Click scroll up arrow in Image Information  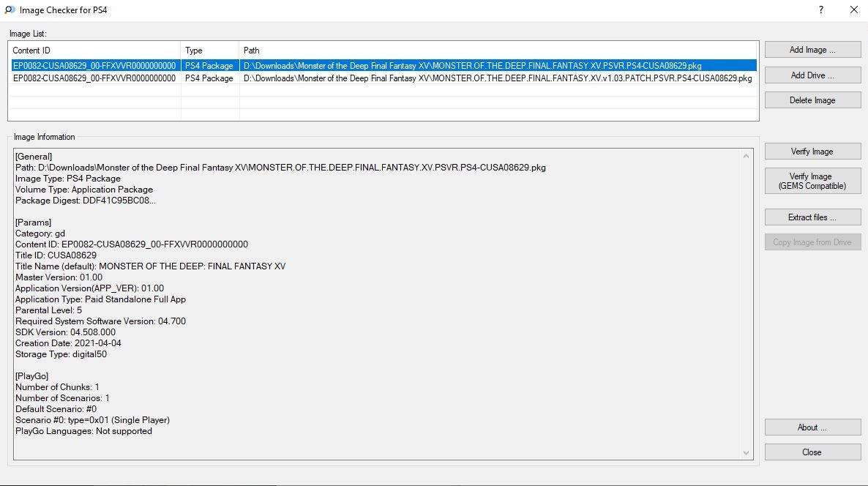tap(746, 156)
